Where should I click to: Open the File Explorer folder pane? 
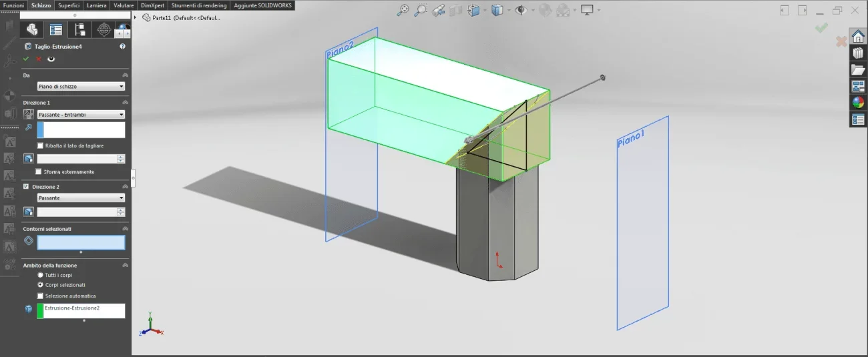pos(857,69)
